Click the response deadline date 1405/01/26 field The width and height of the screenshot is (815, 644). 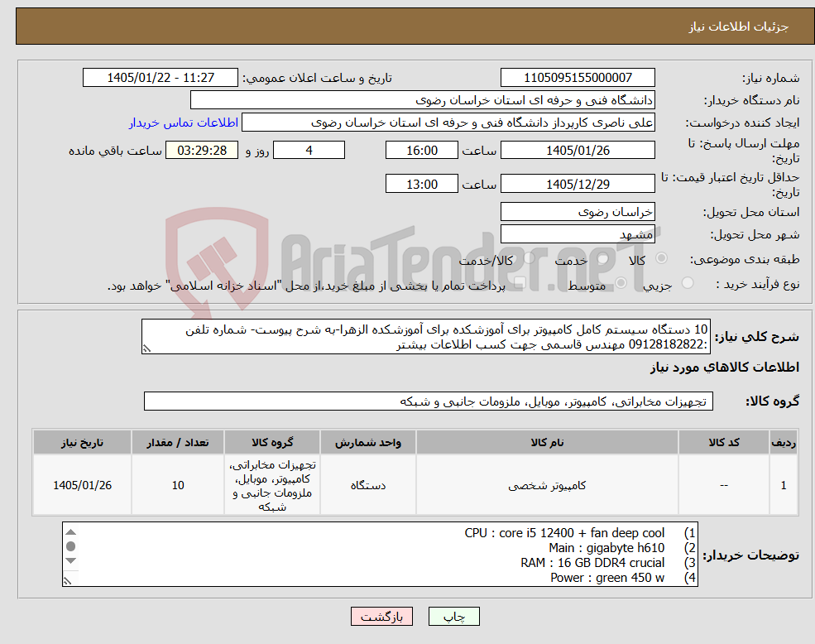click(578, 151)
